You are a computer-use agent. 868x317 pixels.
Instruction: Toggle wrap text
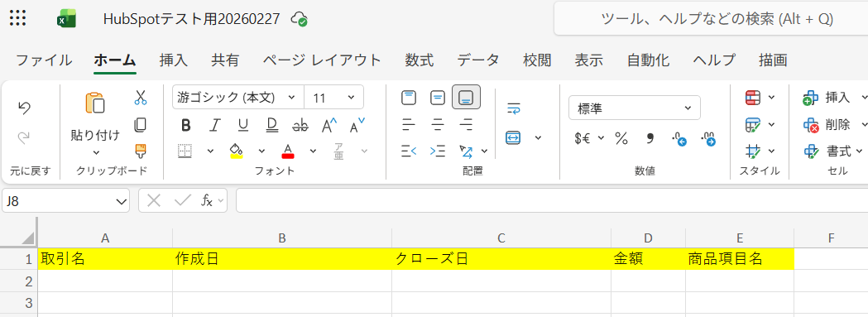pyautogui.click(x=513, y=109)
